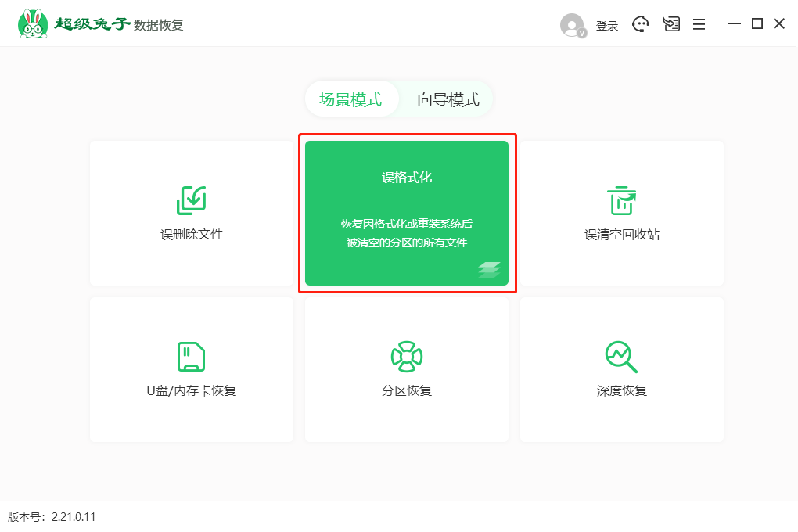Open the customer service headset icon
Viewport: 798px width, 532px height.
pos(641,24)
